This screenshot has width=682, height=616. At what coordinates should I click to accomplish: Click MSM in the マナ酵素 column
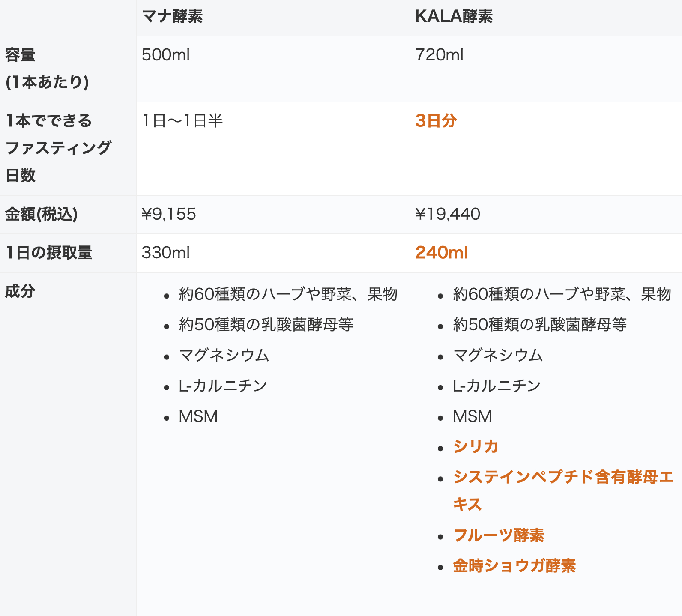(198, 416)
